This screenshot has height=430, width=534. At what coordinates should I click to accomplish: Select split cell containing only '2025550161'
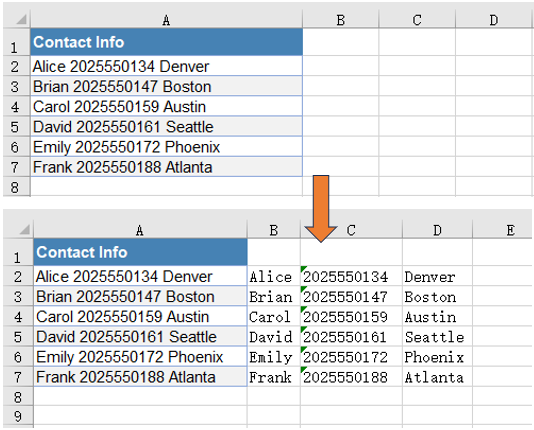(351, 336)
